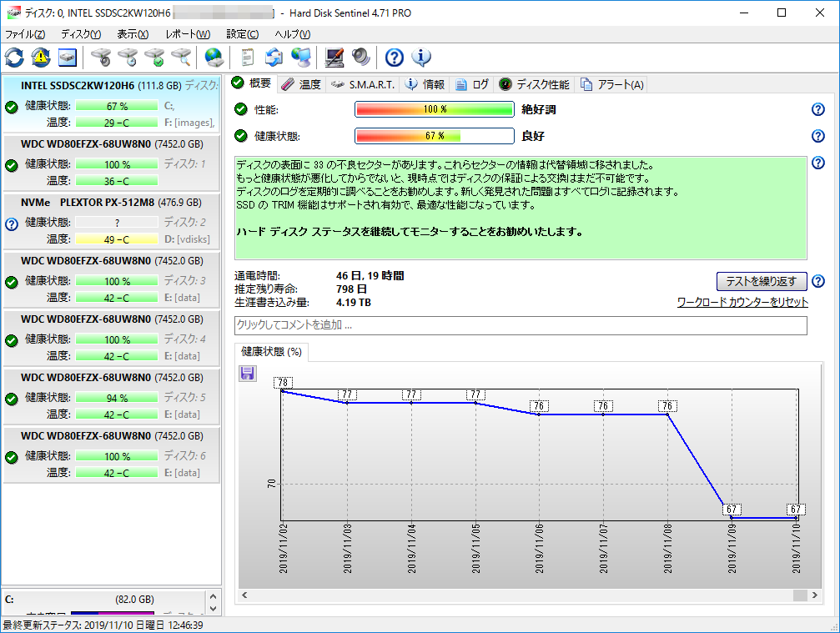Open the 表示 menu
Screen dimensions: 840x633
coord(133,34)
